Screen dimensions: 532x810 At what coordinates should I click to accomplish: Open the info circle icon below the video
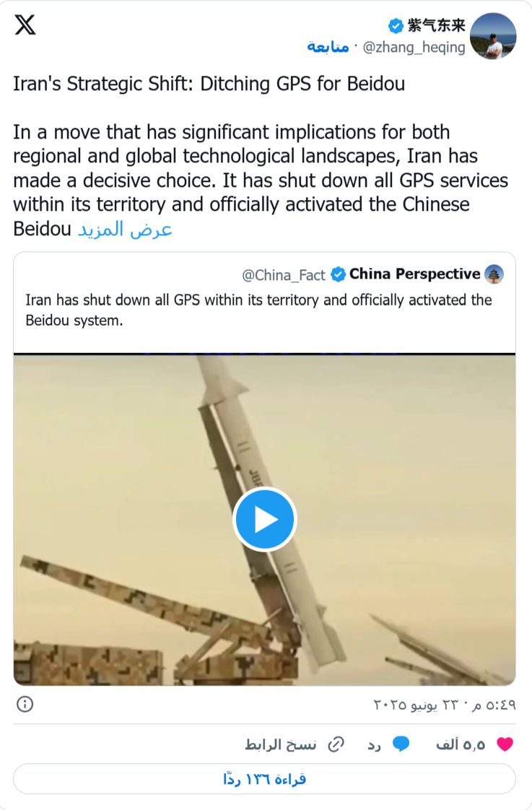[25, 704]
